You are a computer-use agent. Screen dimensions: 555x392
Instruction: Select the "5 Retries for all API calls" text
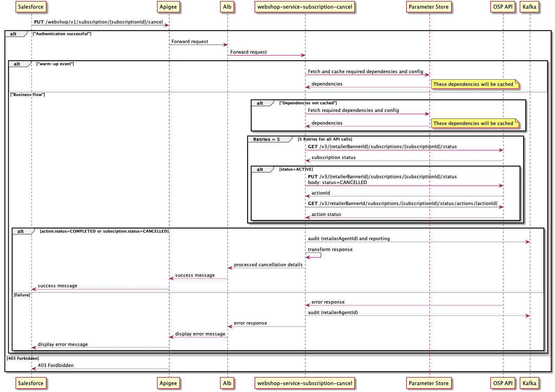[x=325, y=139]
